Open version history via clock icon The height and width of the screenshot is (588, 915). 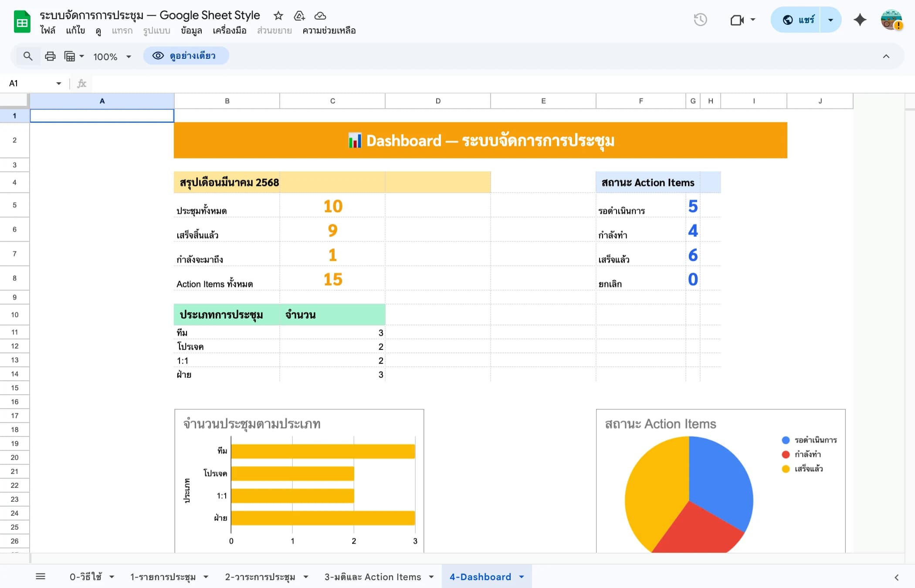point(700,20)
